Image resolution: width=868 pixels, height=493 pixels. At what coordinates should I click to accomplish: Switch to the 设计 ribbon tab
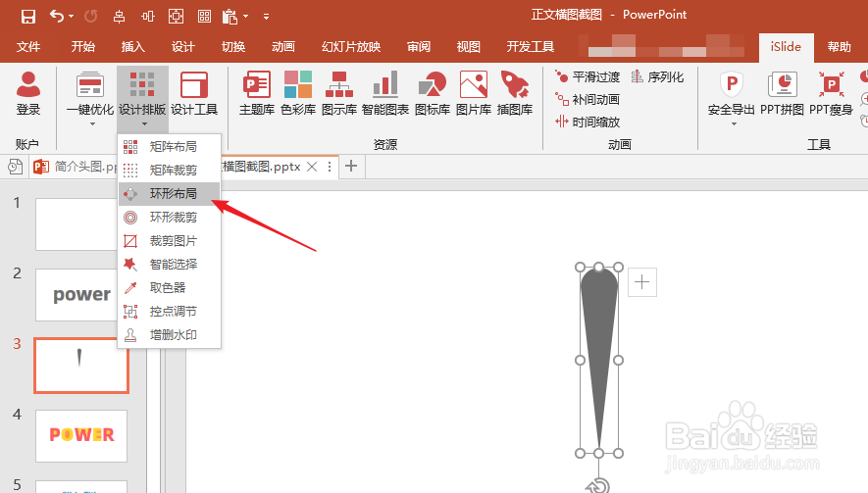(182, 47)
